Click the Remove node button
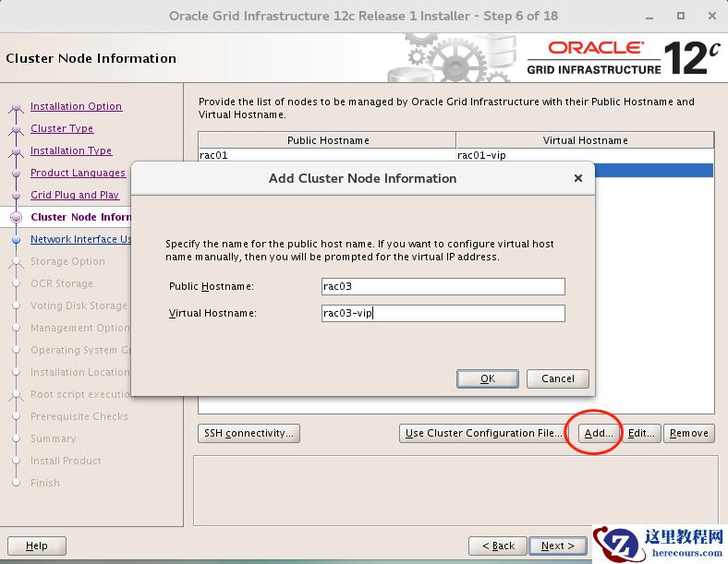This screenshot has height=564, width=728. pyautogui.click(x=689, y=433)
